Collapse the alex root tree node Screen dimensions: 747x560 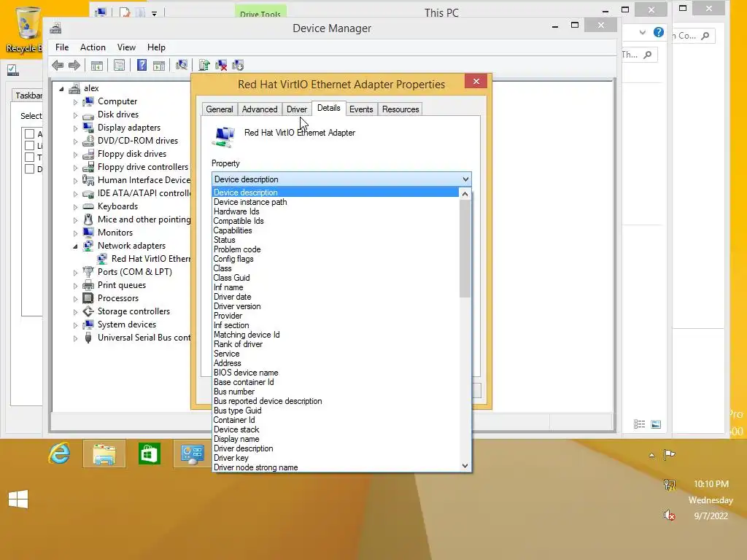tap(61, 88)
